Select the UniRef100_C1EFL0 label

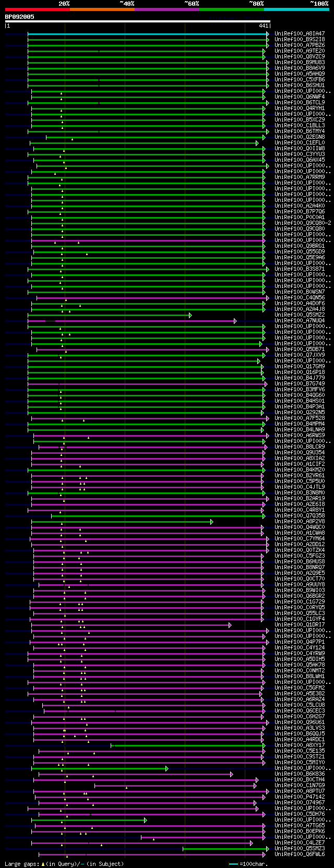[x=300, y=143]
